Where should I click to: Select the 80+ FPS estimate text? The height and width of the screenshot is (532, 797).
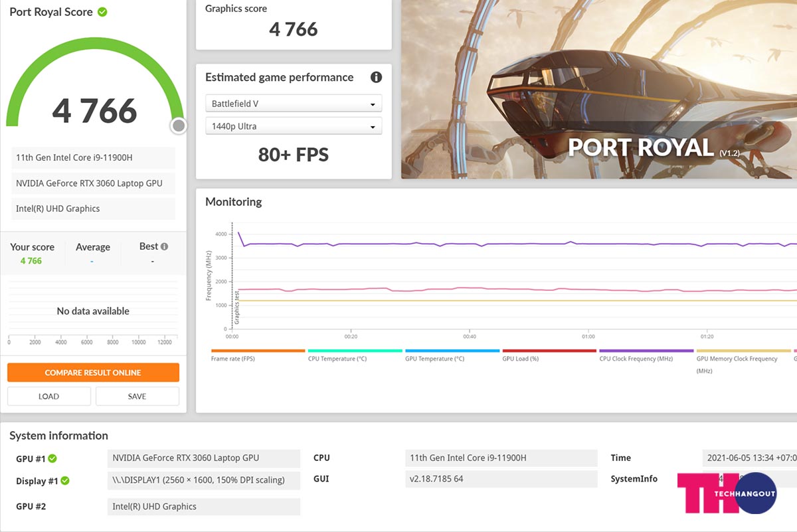(294, 155)
